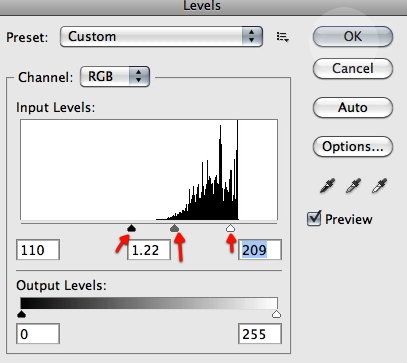The image size is (407, 363).
Task: Click the output levels gradient bar
Action: (x=149, y=303)
